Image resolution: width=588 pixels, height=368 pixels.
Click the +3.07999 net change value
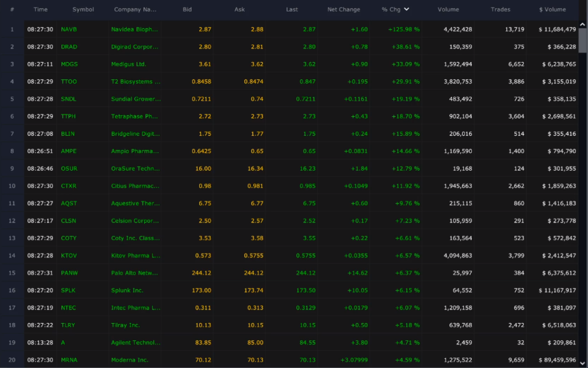click(354, 360)
